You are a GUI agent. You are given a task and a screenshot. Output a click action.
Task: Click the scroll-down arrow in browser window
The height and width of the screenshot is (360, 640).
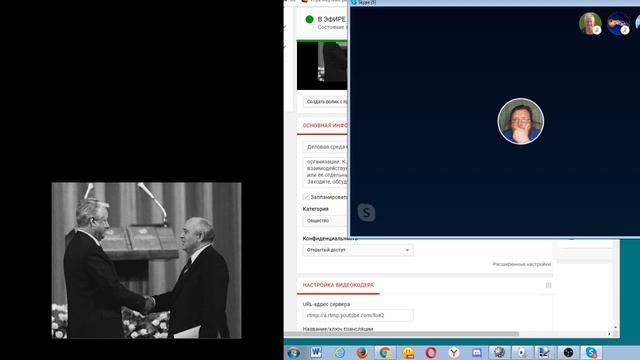(616, 327)
